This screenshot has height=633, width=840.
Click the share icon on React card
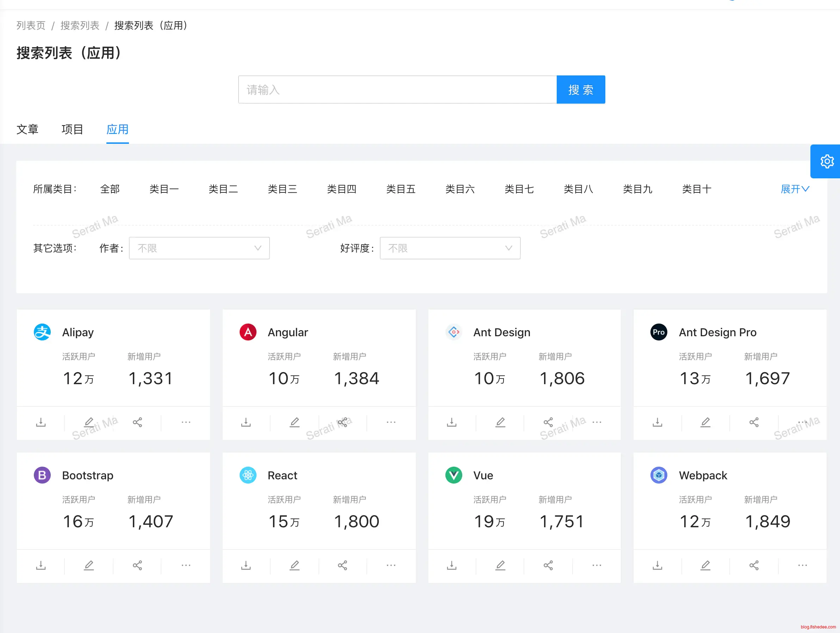tap(342, 565)
